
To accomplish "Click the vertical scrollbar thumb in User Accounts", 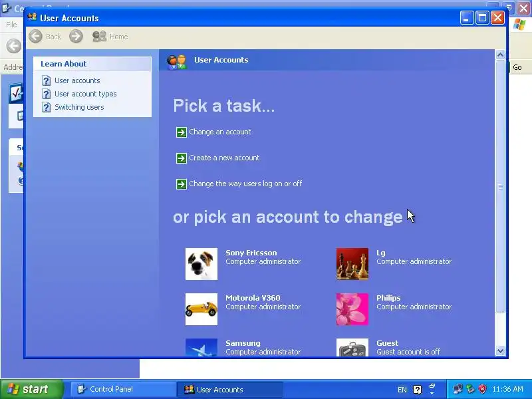I will click(500, 187).
